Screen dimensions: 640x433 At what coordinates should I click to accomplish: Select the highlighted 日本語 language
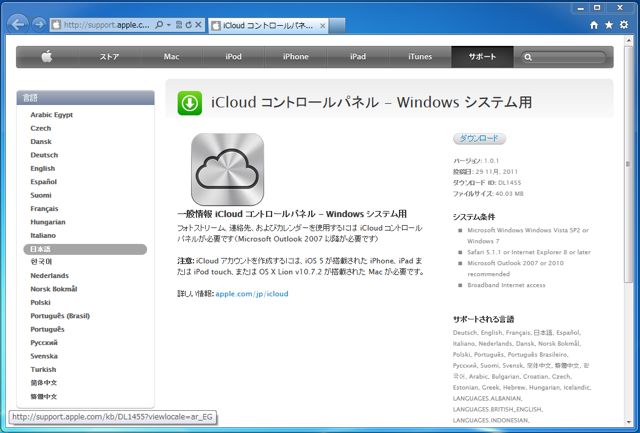click(x=85, y=249)
